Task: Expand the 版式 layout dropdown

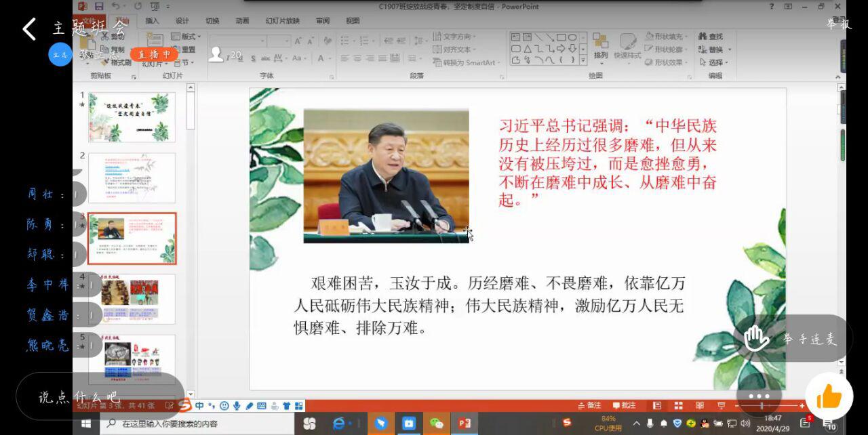Action: pyautogui.click(x=186, y=37)
